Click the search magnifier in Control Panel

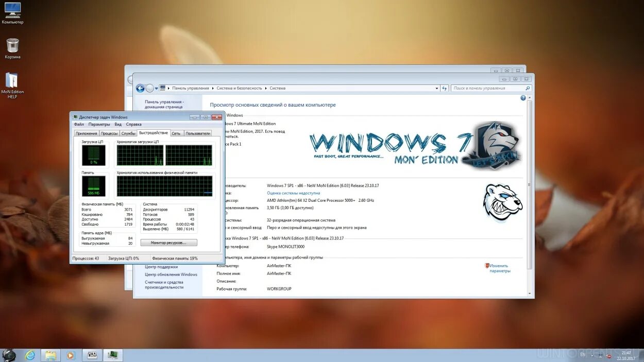tap(528, 88)
